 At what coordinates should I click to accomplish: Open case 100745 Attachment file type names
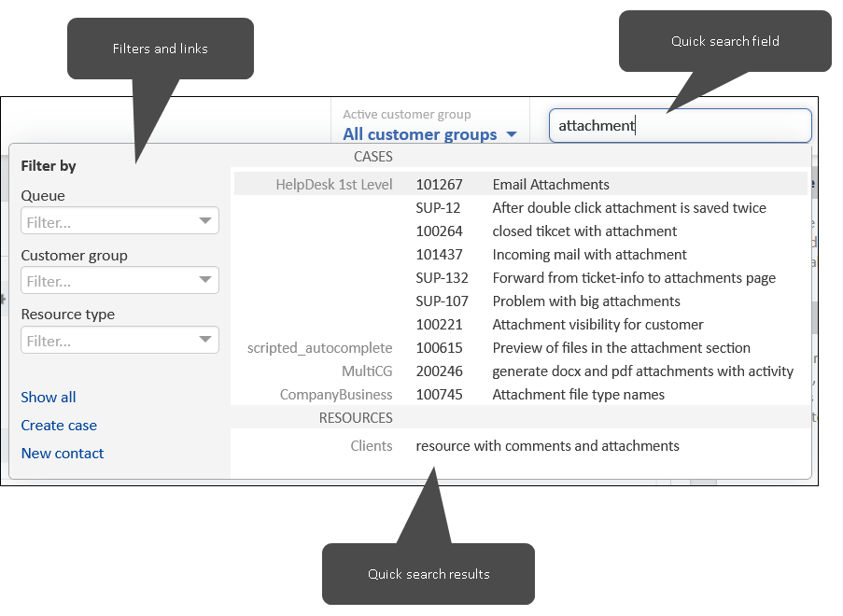coord(578,395)
